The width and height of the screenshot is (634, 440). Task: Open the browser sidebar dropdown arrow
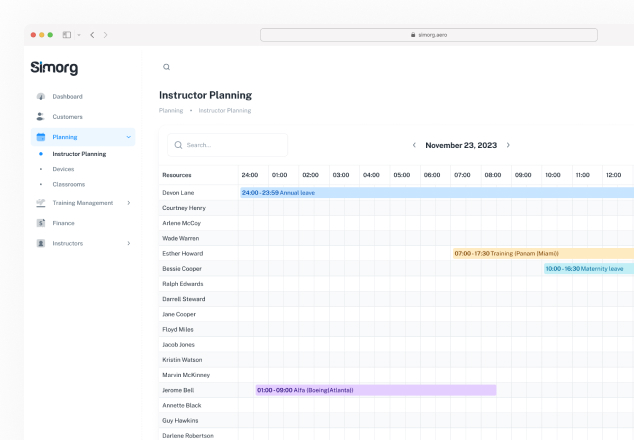tap(79, 35)
